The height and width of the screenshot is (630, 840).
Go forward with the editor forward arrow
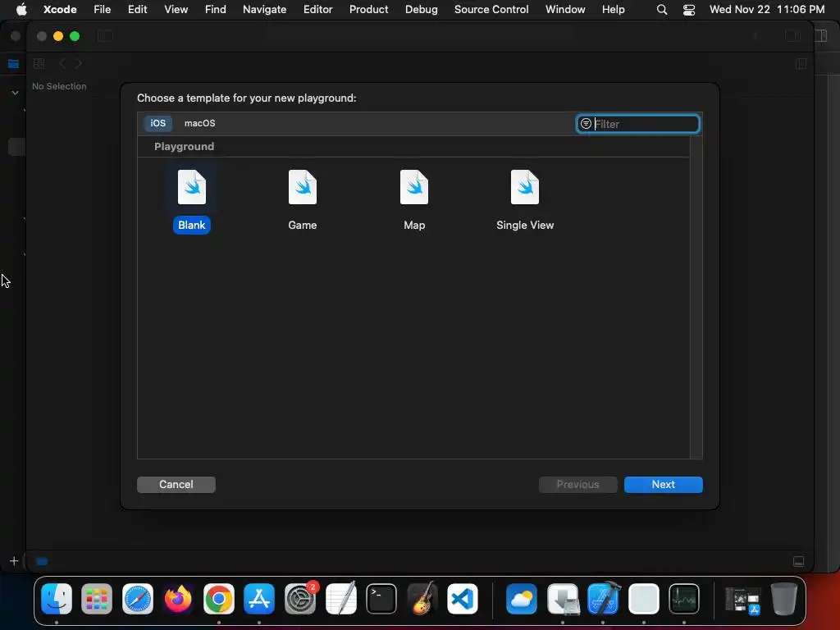click(79, 63)
